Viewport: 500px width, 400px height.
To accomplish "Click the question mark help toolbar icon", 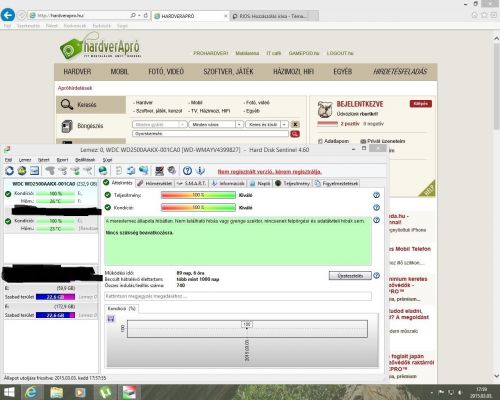I will tap(187, 171).
